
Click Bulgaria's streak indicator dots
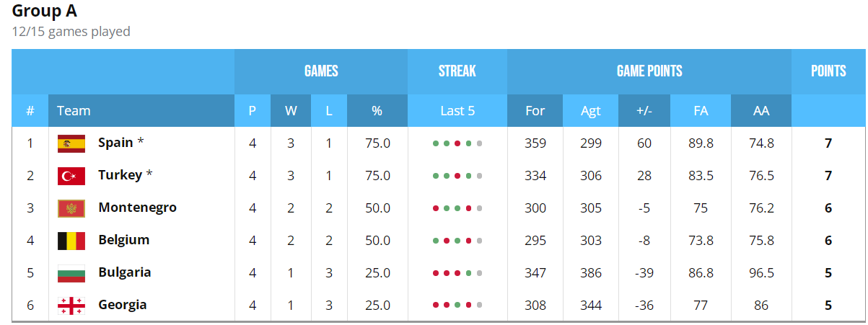click(457, 273)
